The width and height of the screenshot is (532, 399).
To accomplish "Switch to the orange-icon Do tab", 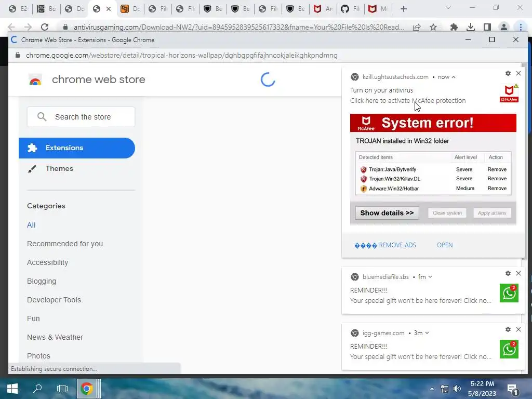I will (x=130, y=9).
